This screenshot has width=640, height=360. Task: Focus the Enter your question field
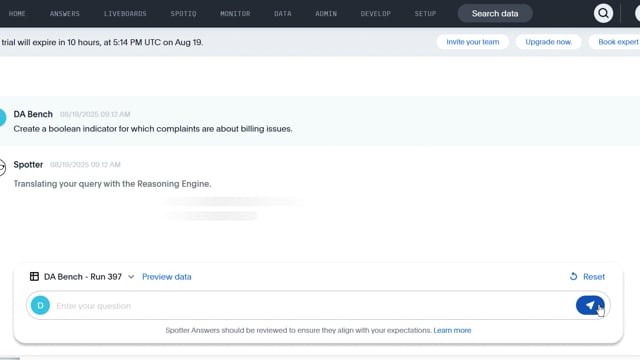[x=312, y=306]
